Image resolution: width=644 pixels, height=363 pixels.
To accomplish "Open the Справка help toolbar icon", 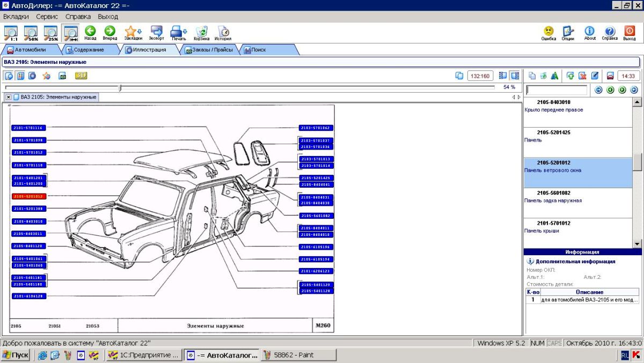I will tap(610, 33).
